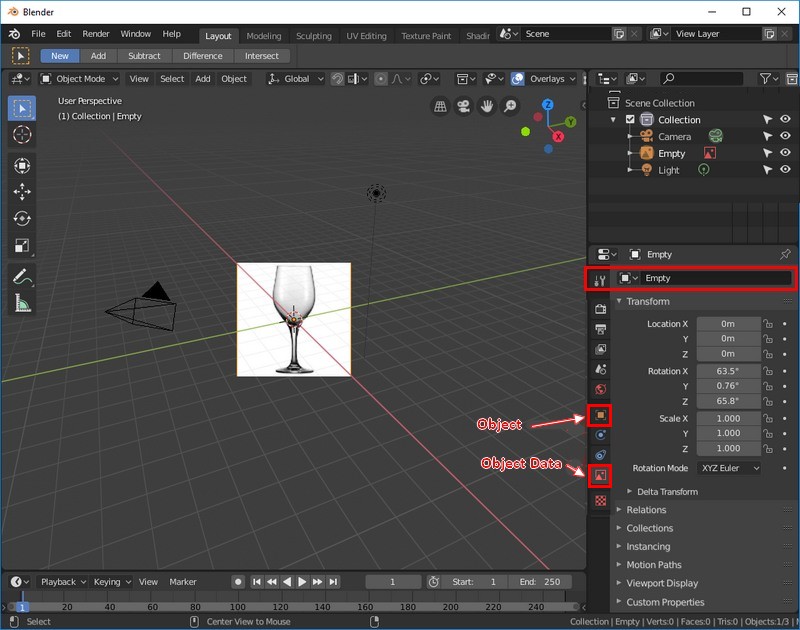This screenshot has width=800, height=630.
Task: Toggle proportional editing
Action: [381, 79]
